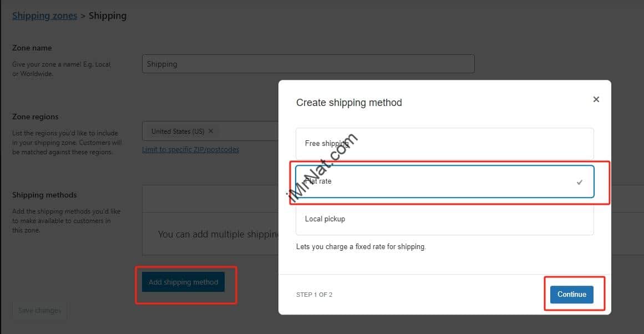The image size is (644, 334).
Task: Close the Create shipping method dialog
Action: coord(596,99)
